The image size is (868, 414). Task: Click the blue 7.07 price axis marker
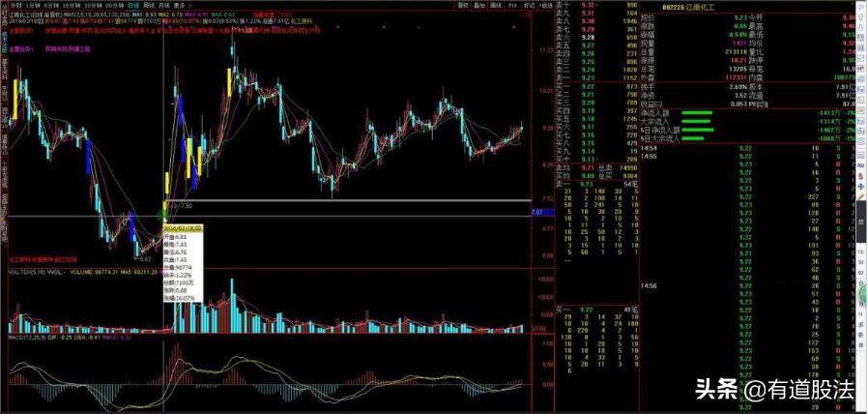(x=542, y=212)
